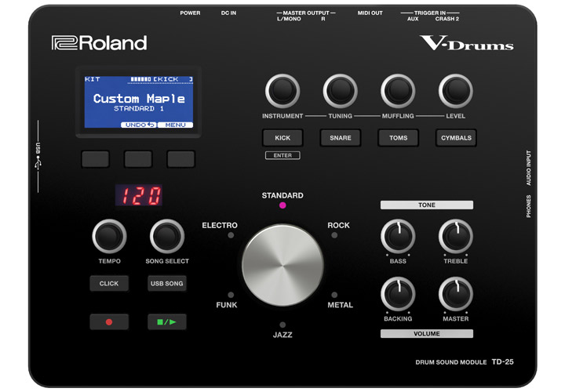The height and width of the screenshot is (392, 565).
Task: Click the TONE section label
Action: point(427,205)
